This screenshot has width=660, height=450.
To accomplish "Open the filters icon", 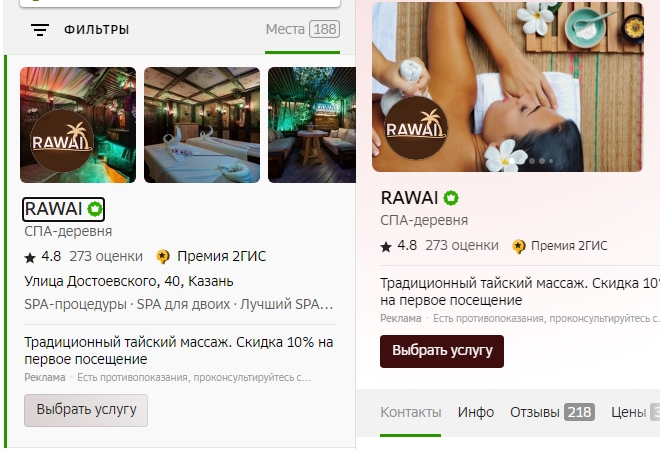I will (40, 30).
